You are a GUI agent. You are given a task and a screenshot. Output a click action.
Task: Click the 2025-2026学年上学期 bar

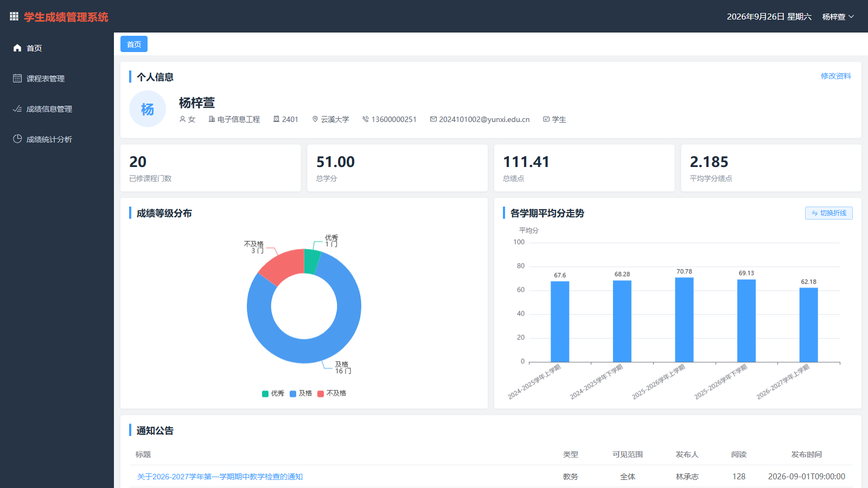684,319
